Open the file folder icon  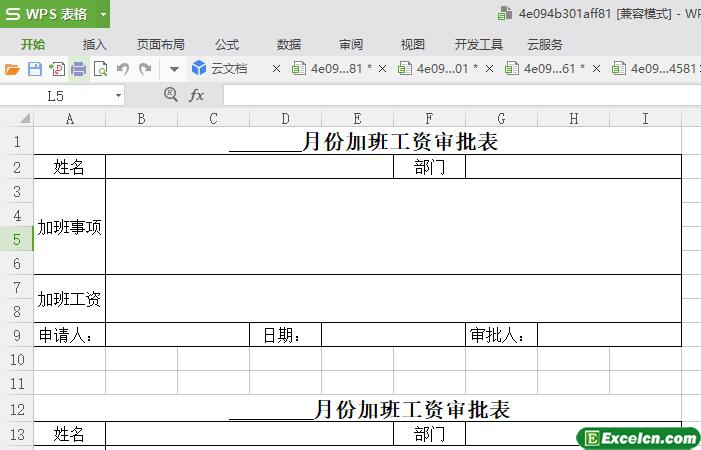point(12,69)
